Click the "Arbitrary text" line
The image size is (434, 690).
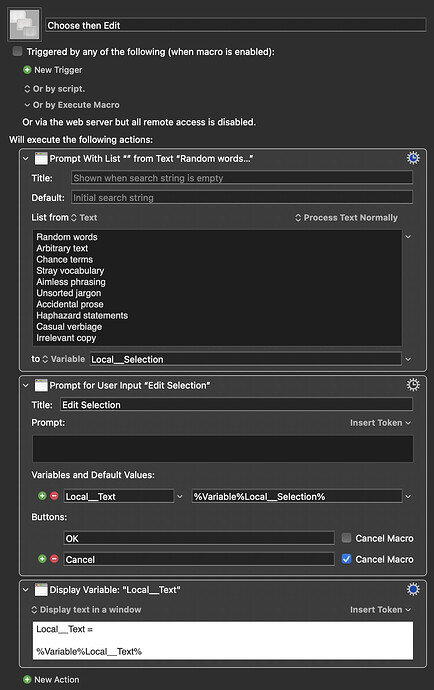click(62, 248)
